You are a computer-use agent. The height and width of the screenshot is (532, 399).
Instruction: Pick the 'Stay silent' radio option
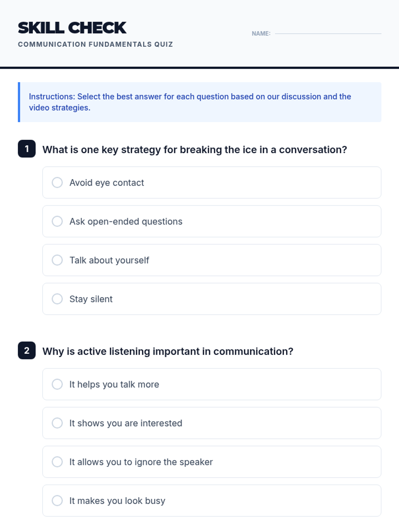[57, 299]
